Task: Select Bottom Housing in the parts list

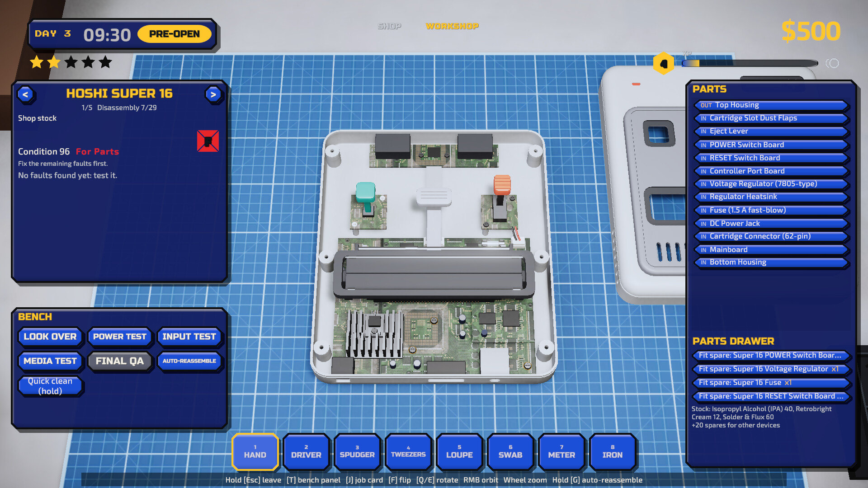Action: [x=771, y=263]
